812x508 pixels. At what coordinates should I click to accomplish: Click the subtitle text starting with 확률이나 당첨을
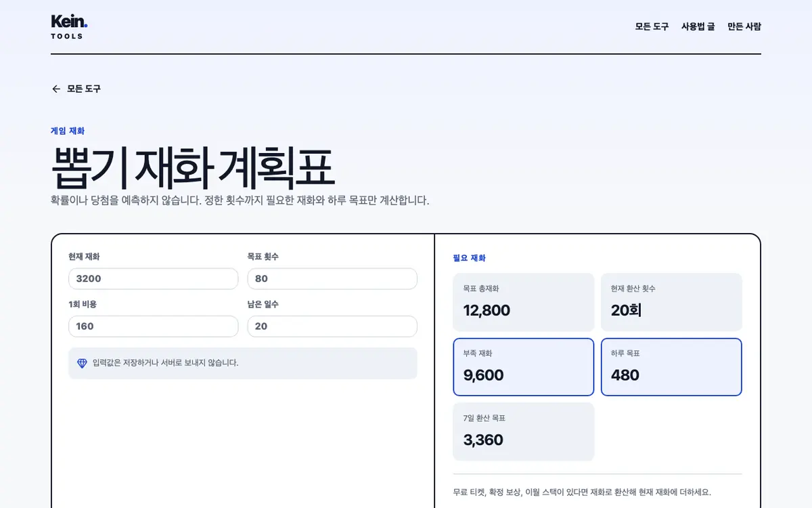[x=240, y=200]
